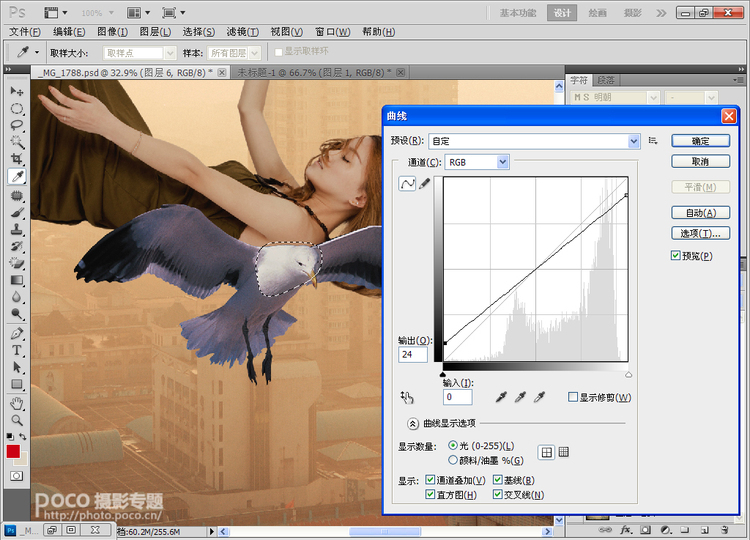Open the 文件(F) menu
This screenshot has height=540, width=750.
[24, 32]
